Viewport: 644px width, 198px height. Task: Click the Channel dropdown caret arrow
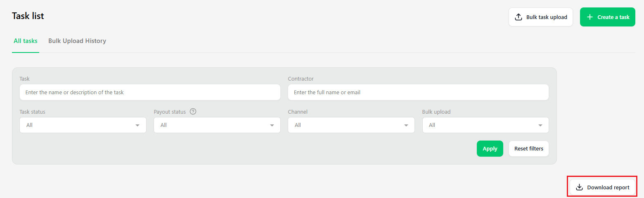coord(406,125)
